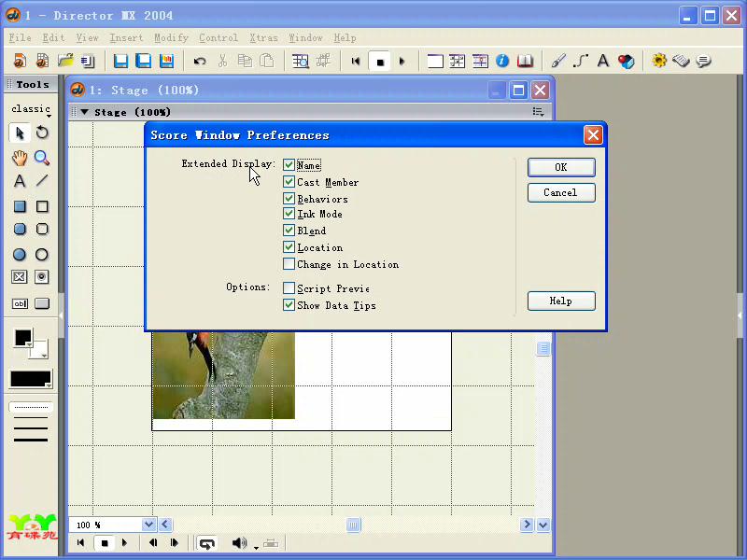Select the Magnifying Glass tool
The image size is (747, 560).
[42, 158]
